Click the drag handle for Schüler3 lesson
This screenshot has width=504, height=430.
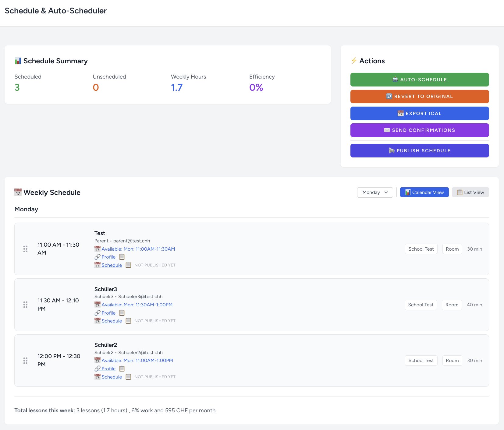[x=26, y=305]
